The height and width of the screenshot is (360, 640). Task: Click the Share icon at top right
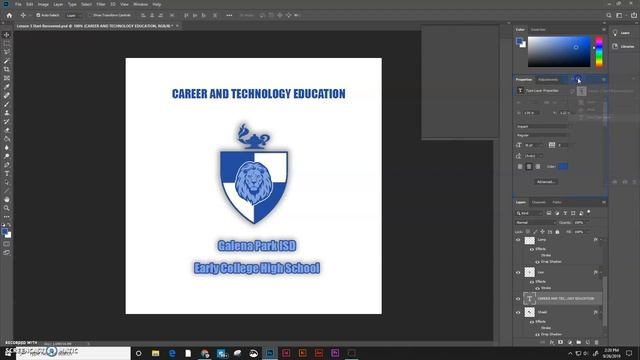click(634, 16)
